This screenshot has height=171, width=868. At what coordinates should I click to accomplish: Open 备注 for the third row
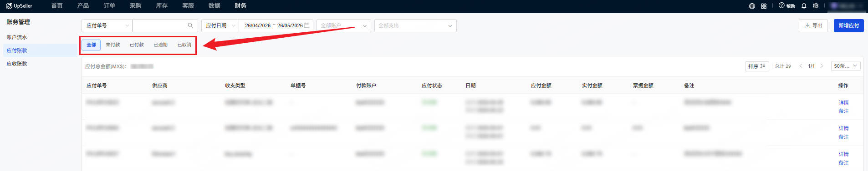[844, 163]
